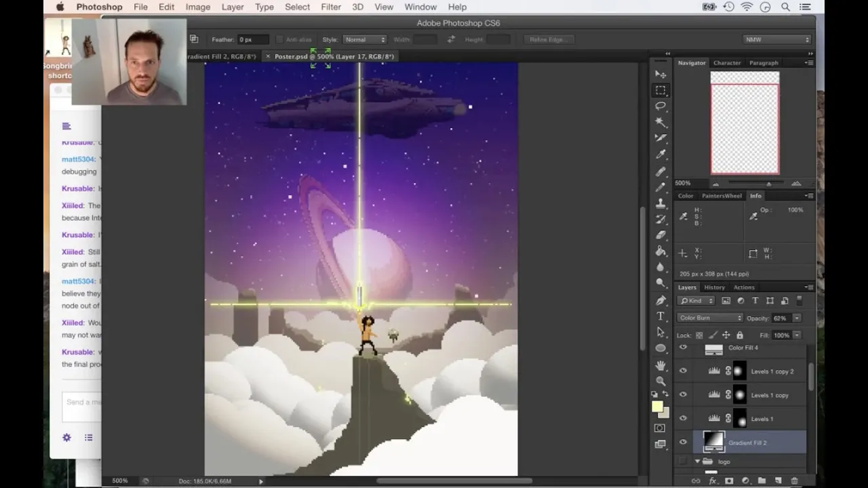Select the Lasso tool
The image size is (868, 488).
pos(660,106)
